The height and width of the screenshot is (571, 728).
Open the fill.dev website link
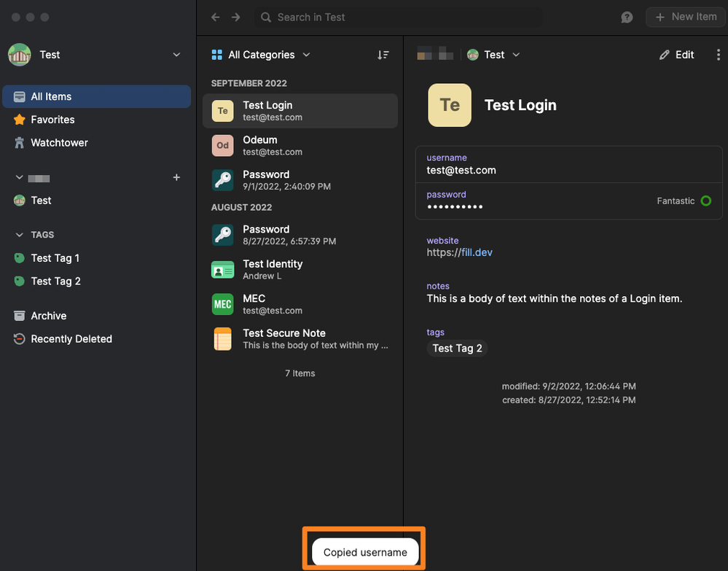tap(477, 252)
